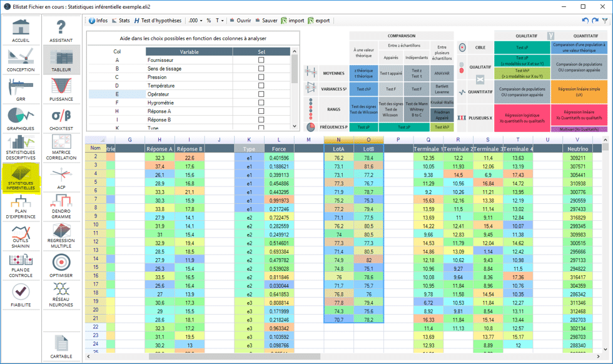Image resolution: width=613 pixels, height=364 pixels.
Task: Open the Graphiques module
Action: click(x=21, y=119)
